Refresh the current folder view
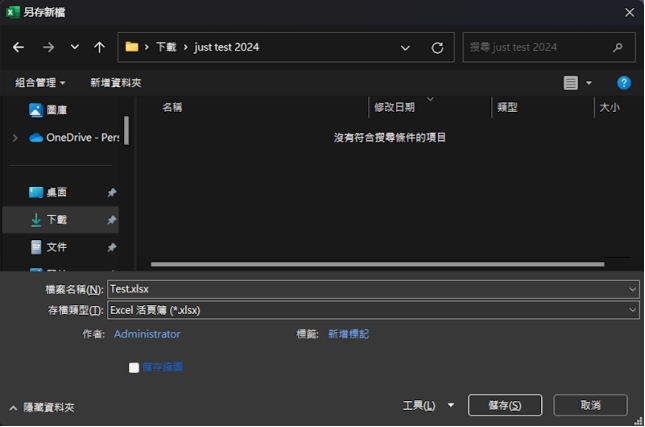 437,47
